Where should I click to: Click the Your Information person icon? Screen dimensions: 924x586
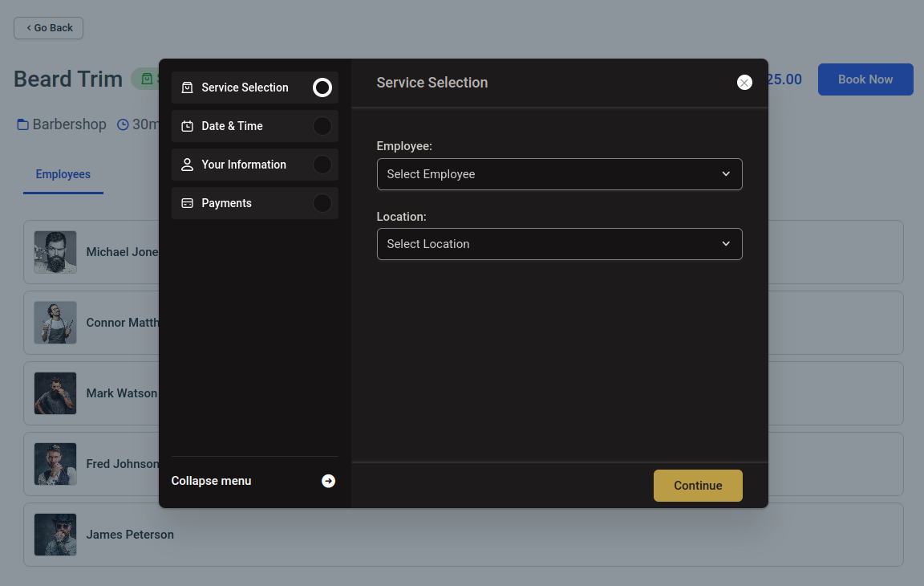click(186, 165)
